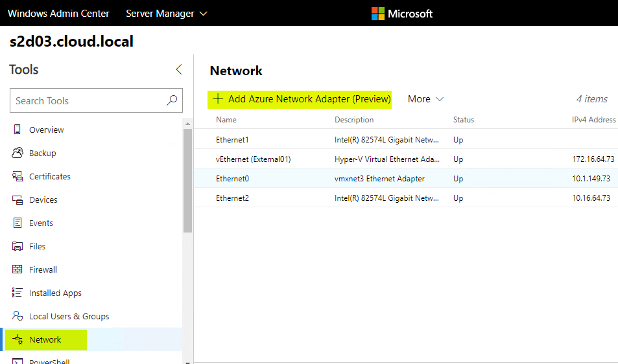Click the Windows Admin Center title link
The width and height of the screenshot is (618, 364).
coord(59,13)
